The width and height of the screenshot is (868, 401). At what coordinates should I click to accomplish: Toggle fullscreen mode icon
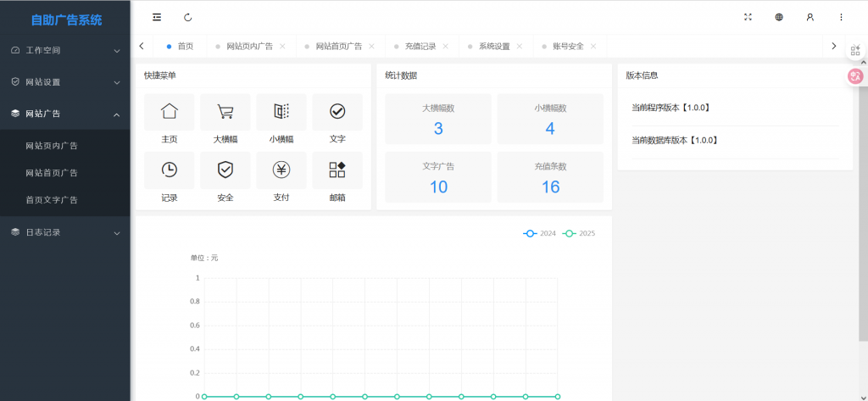click(748, 17)
